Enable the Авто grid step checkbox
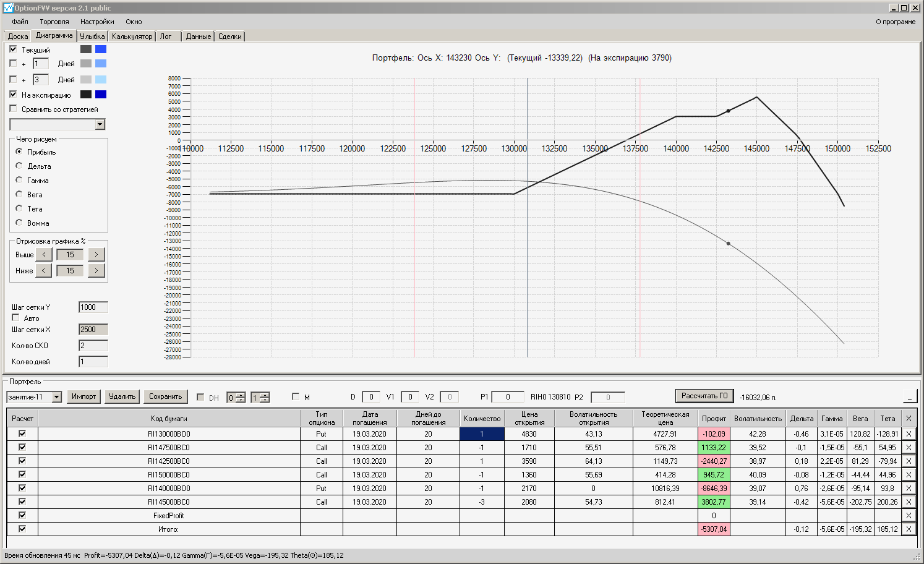 16,318
